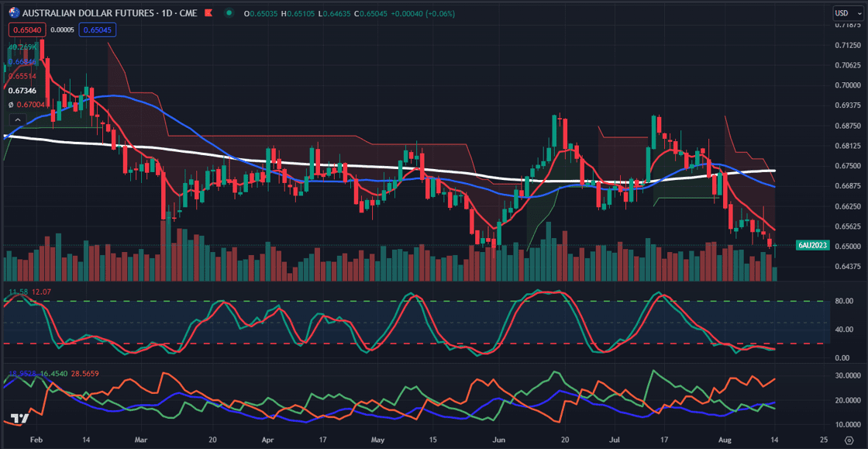
Task: Click the blue buy price 0.65045 button
Action: coord(98,29)
